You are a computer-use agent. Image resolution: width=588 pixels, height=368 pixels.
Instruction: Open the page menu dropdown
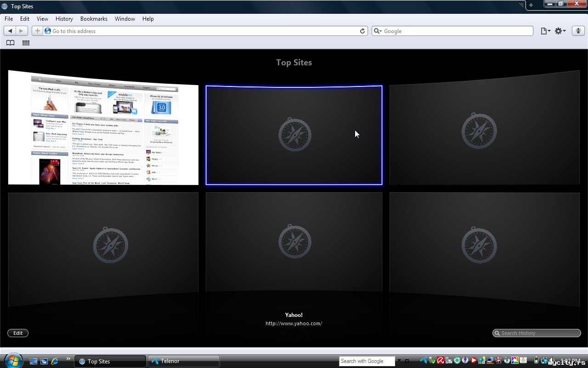point(545,31)
